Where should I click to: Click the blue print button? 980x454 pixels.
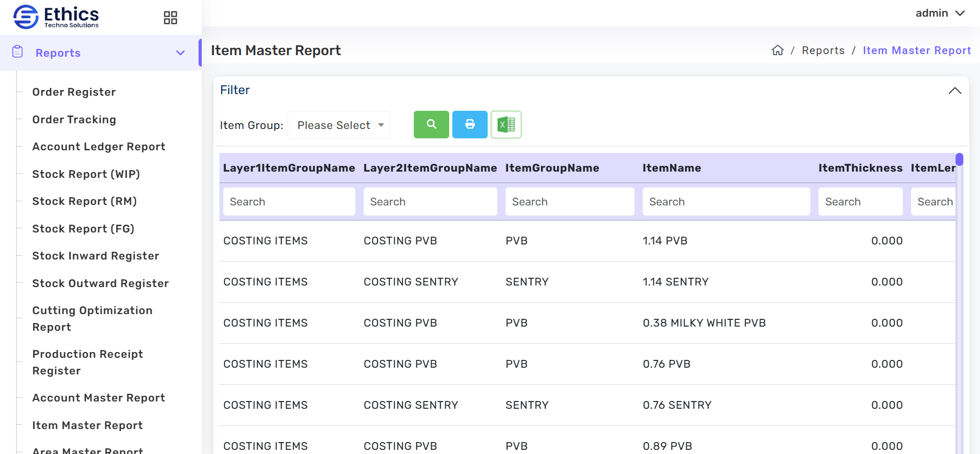(x=469, y=125)
